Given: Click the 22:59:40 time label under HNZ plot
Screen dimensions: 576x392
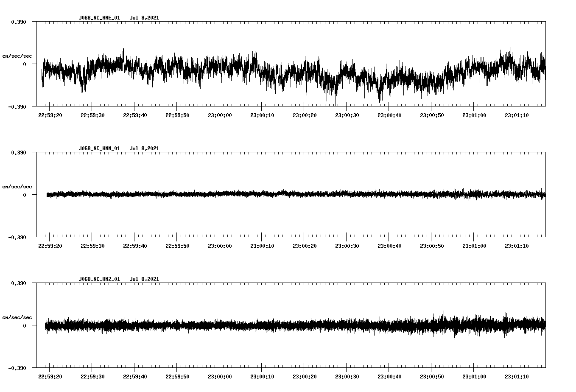Looking at the screenshot, I should (x=134, y=377).
